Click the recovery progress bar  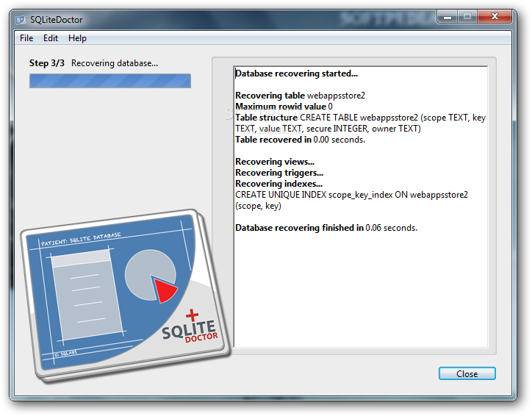[110, 81]
